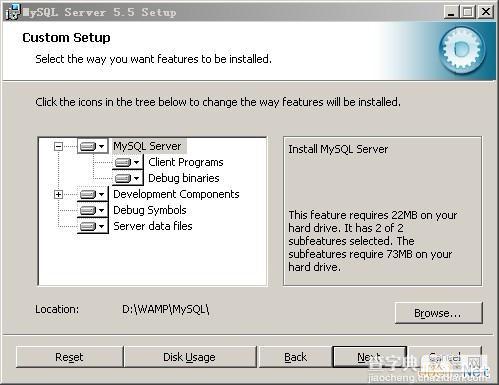This screenshot has height=385, width=499.
Task: Open the Server data files install dropdown
Action: [93, 226]
